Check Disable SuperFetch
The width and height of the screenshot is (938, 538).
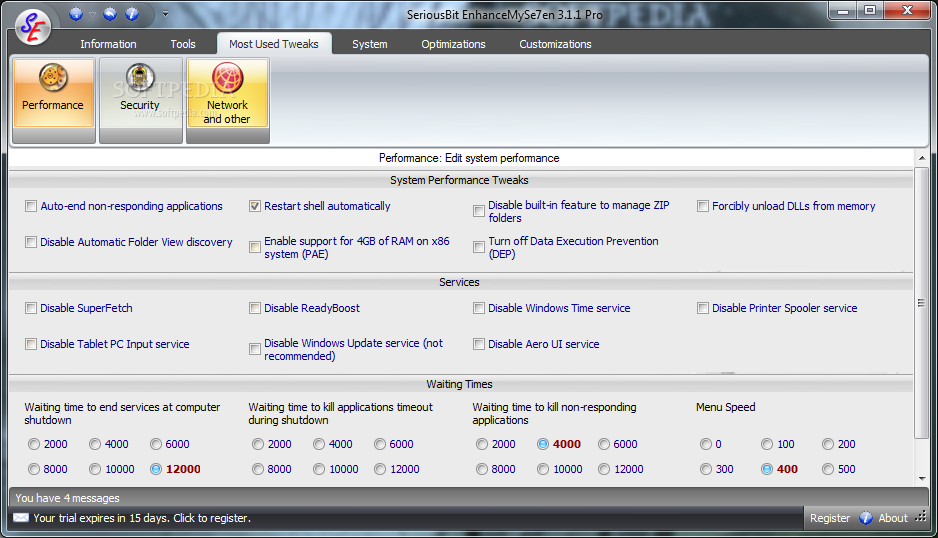tap(31, 308)
